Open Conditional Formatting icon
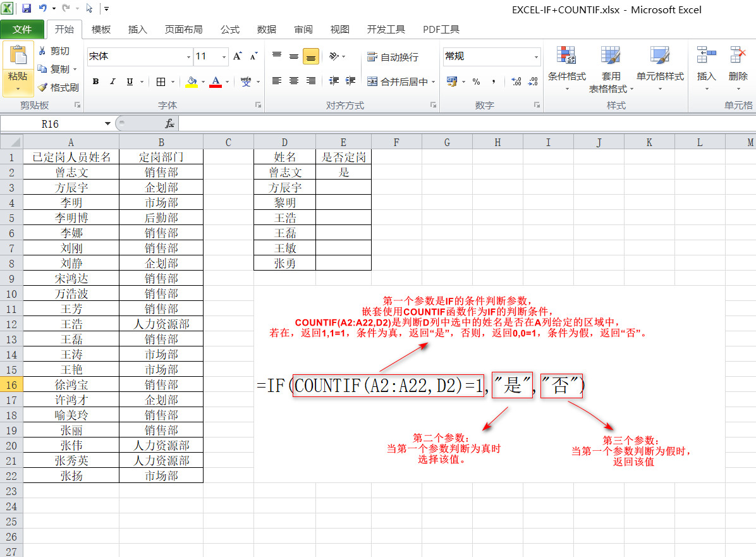Screen dimensions: 756x557 [566, 56]
